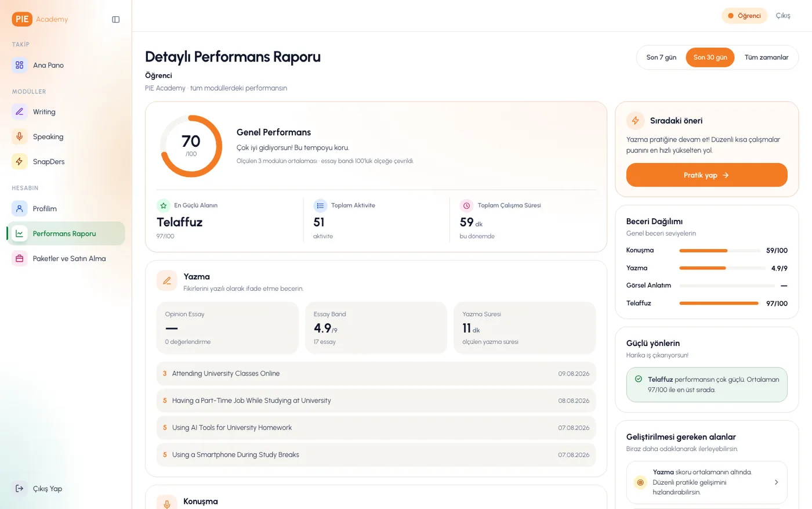Click the Pratik yap button

[706, 175]
